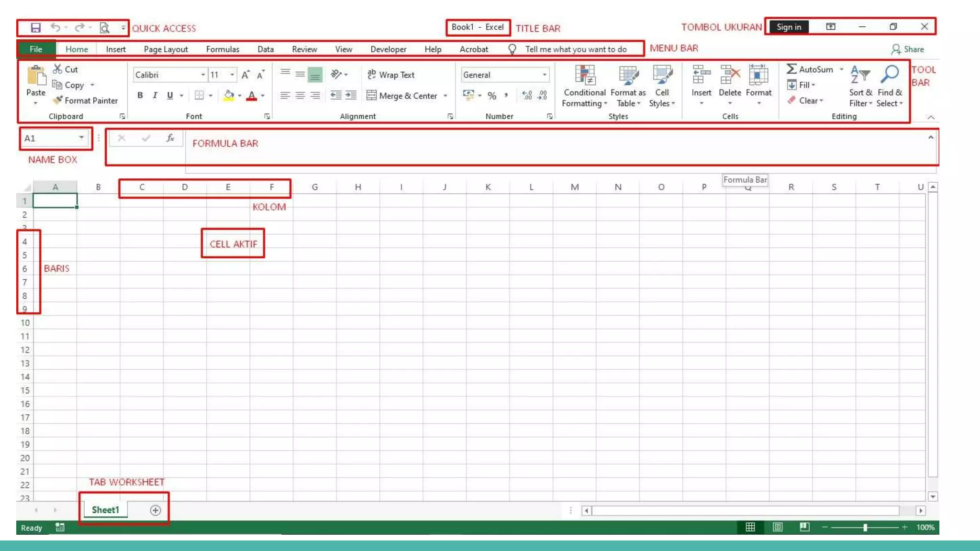Screen dimensions: 980x551
Task: Expand the General number format dropdown
Action: tap(544, 75)
